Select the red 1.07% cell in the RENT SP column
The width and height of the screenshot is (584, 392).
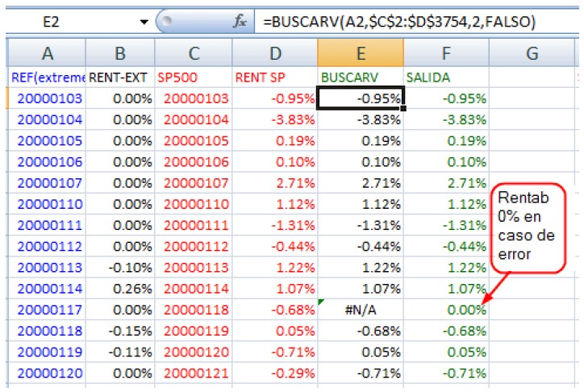coord(275,289)
